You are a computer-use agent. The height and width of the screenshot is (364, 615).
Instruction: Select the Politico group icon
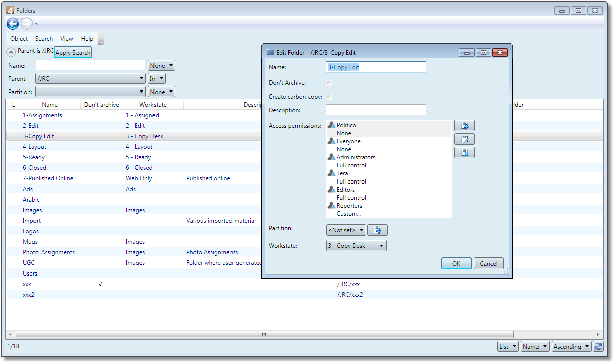click(x=331, y=125)
